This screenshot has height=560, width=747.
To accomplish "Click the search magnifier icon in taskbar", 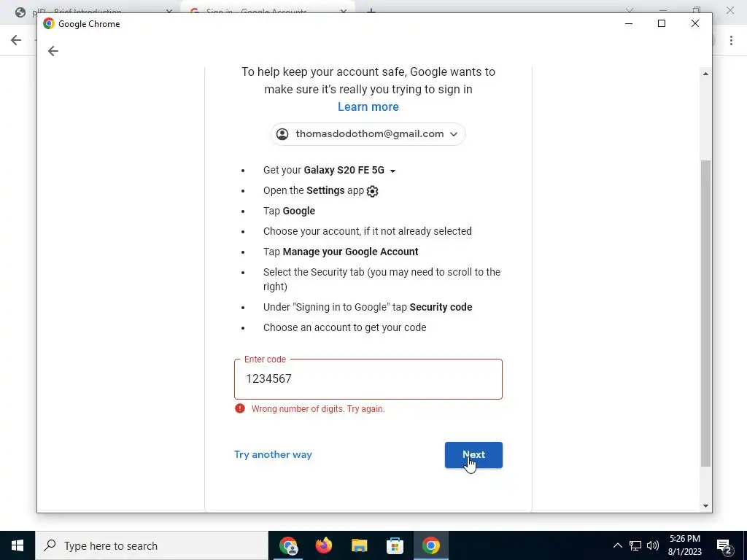I will tap(50, 545).
